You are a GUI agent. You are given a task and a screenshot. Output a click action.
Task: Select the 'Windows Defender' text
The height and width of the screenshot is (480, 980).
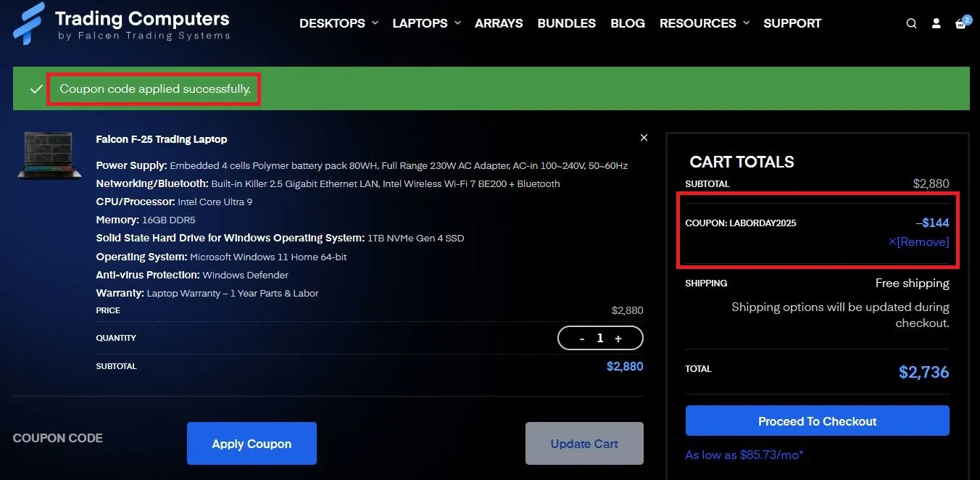point(246,276)
